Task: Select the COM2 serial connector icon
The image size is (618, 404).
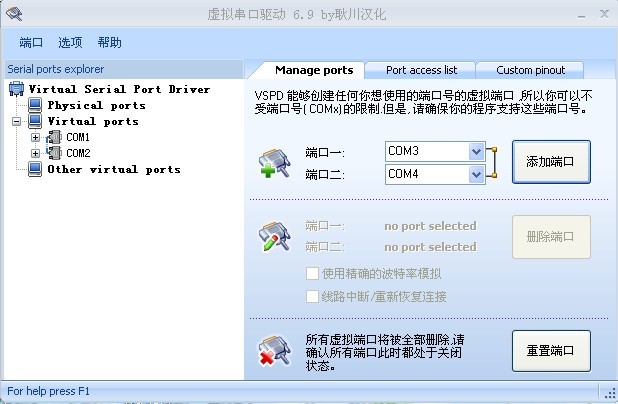Action: pos(54,153)
